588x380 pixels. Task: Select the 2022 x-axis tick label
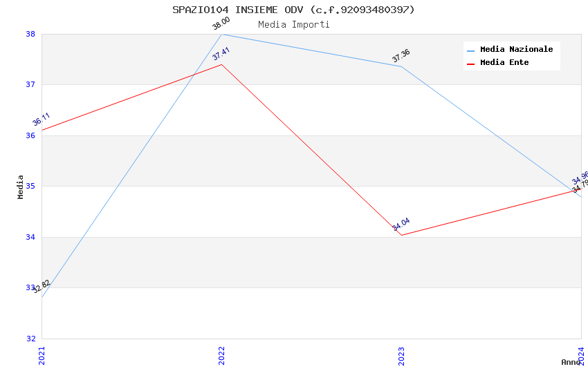pyautogui.click(x=221, y=355)
